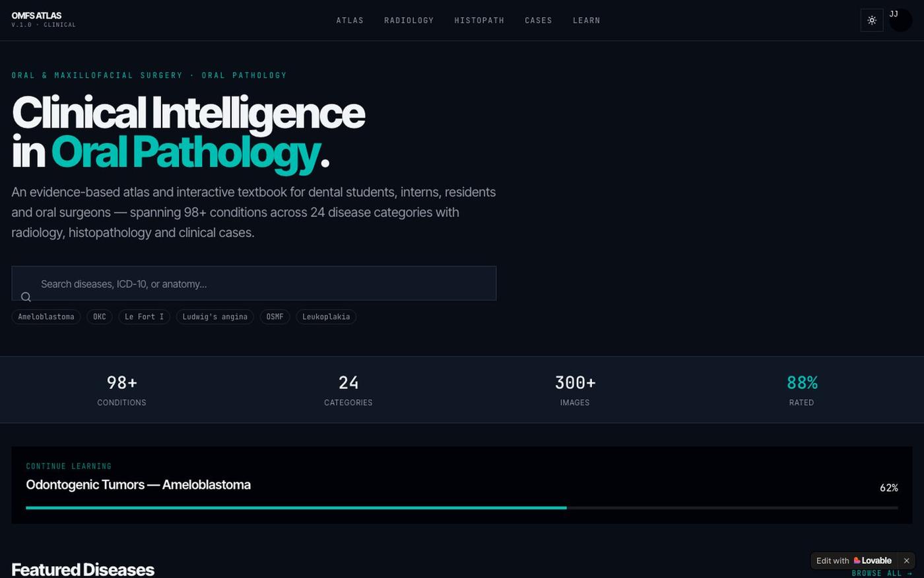924x578 pixels.
Task: Focus the disease search field
Action: [x=254, y=283]
